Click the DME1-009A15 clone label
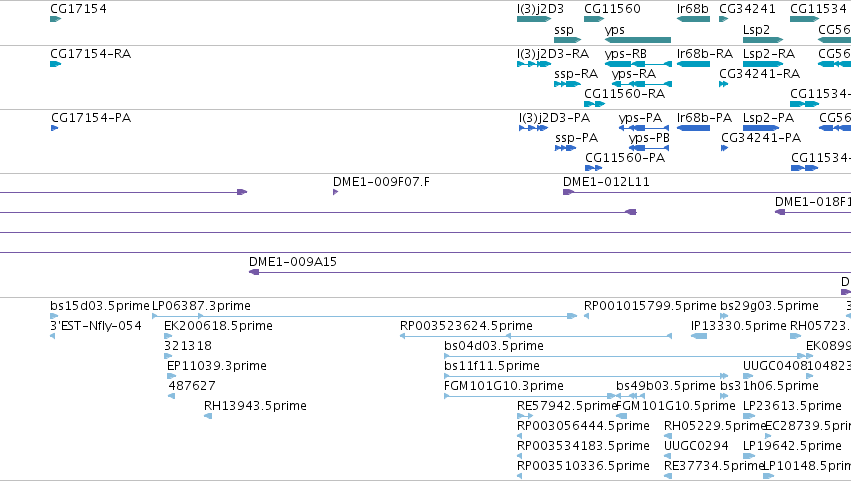851x481 pixels. point(293,262)
